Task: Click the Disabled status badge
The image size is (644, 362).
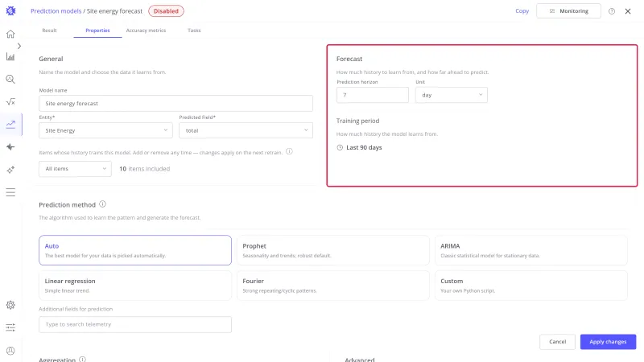Action: pyautogui.click(x=166, y=11)
